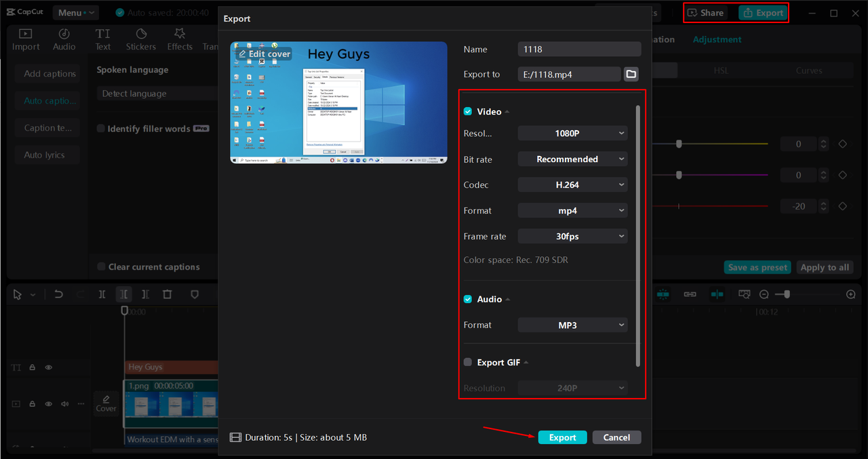This screenshot has height=459, width=868.
Task: Open the Effects panel
Action: [x=180, y=39]
